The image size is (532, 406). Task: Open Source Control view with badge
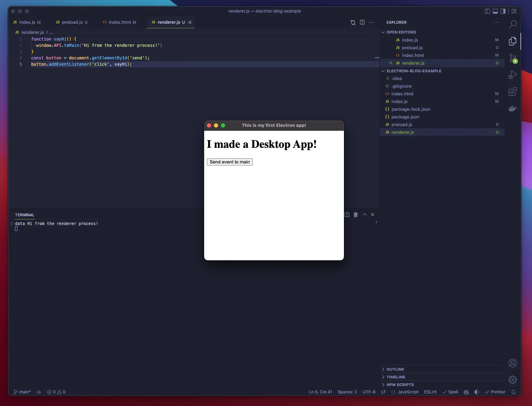[513, 58]
